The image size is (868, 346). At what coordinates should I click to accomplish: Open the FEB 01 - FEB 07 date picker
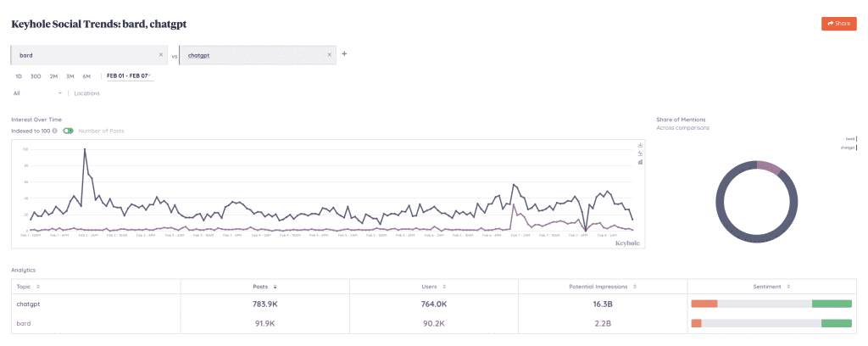[x=129, y=76]
